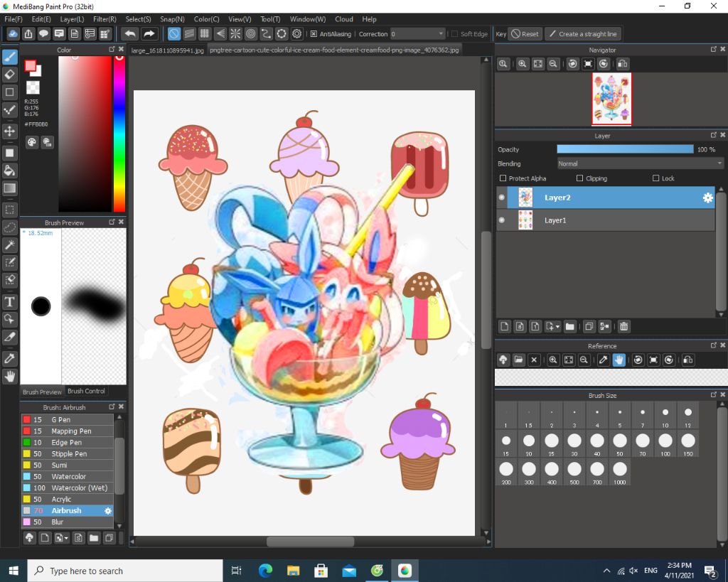The height and width of the screenshot is (582, 728).
Task: Enable the layer Lock checkbox
Action: 656,178
